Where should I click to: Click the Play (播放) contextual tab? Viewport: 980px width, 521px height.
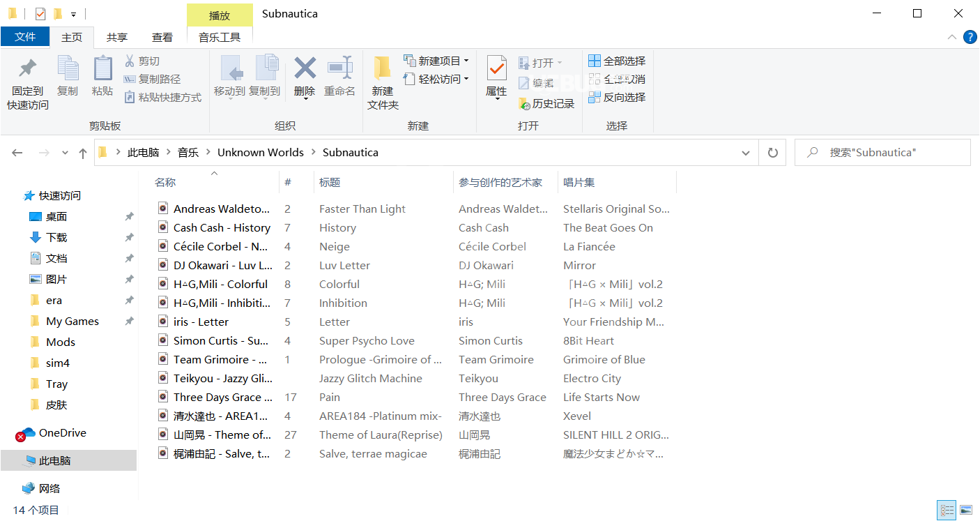(x=220, y=15)
